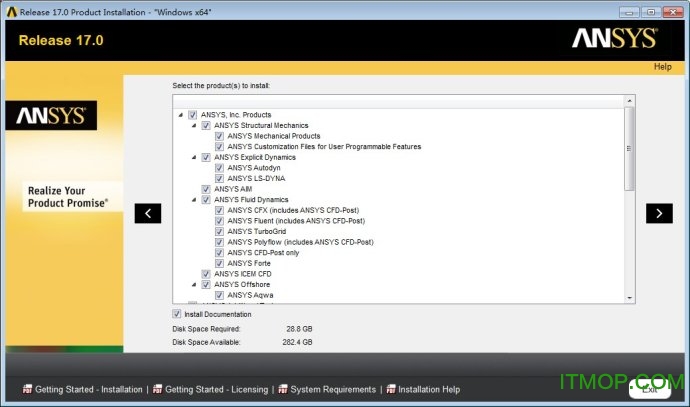Uncheck ANSYS Autodyn checkbox
Image resolution: width=690 pixels, height=407 pixels.
[x=219, y=168]
